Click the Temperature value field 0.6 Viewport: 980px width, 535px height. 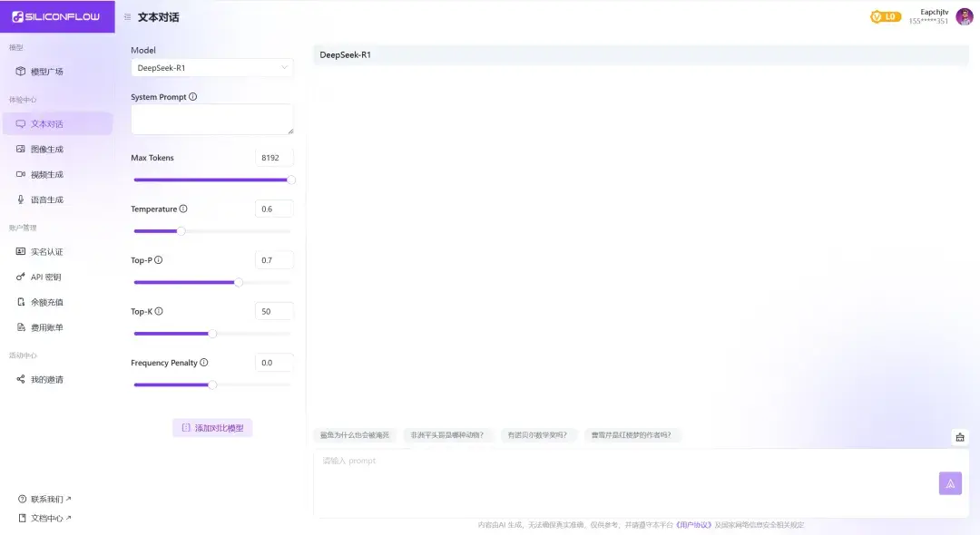pyautogui.click(x=274, y=209)
